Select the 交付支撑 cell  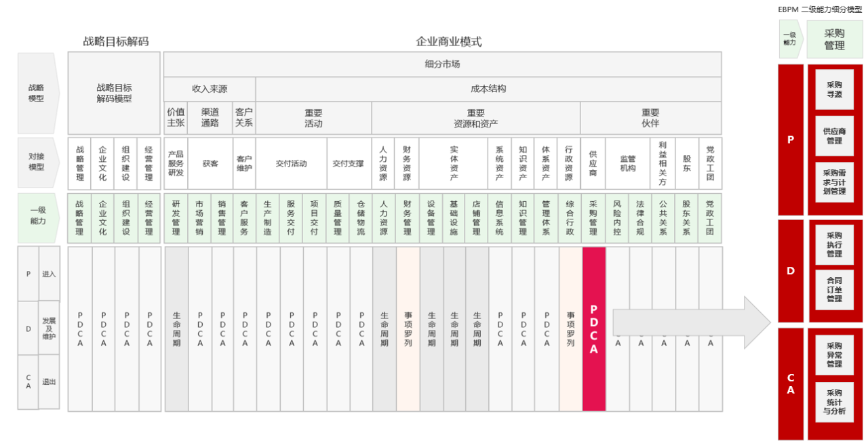pos(349,163)
